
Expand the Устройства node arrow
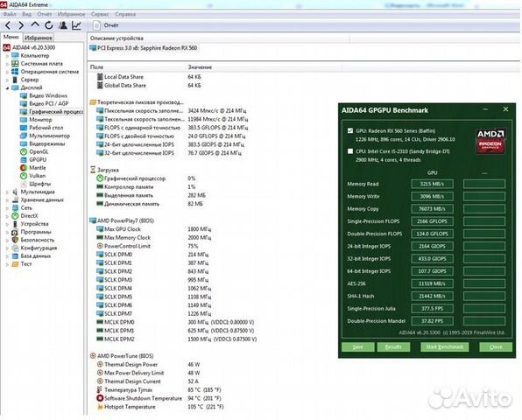[7, 224]
